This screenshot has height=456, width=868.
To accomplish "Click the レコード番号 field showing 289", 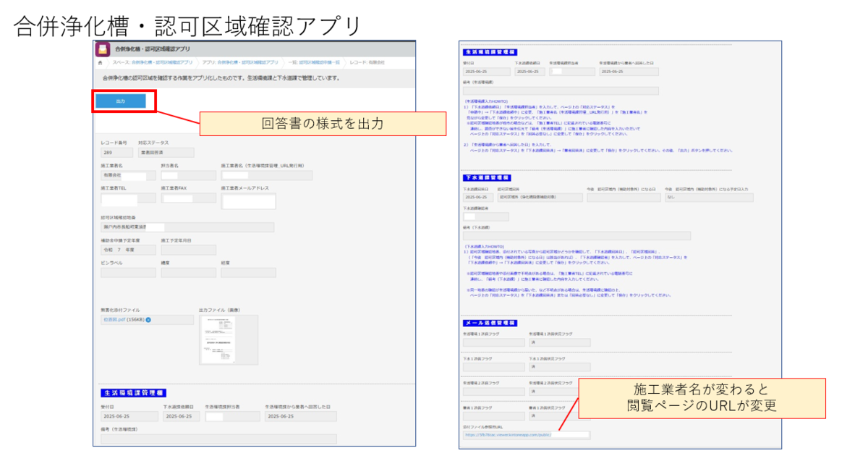I will (116, 153).
